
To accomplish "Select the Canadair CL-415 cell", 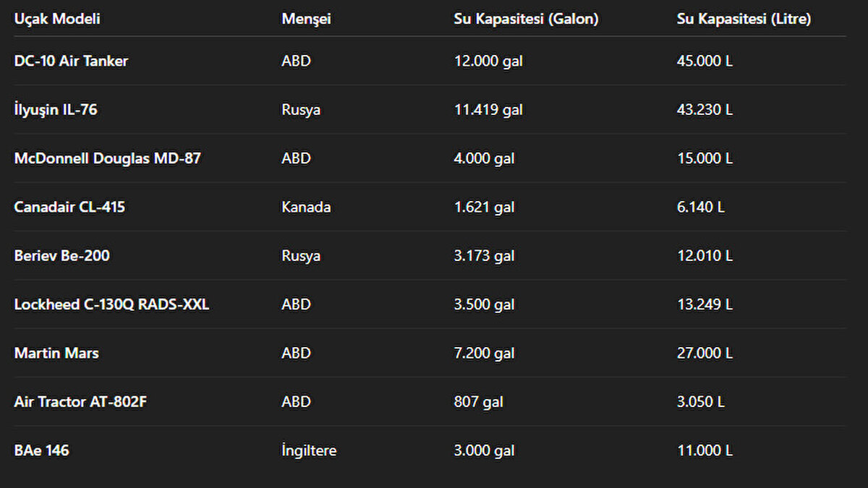I will tap(69, 207).
